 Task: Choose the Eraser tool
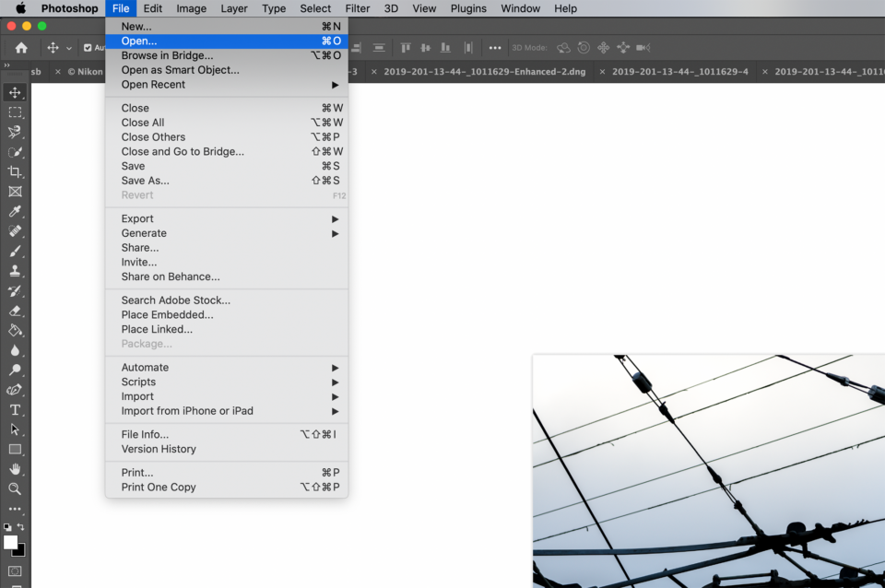point(15,311)
